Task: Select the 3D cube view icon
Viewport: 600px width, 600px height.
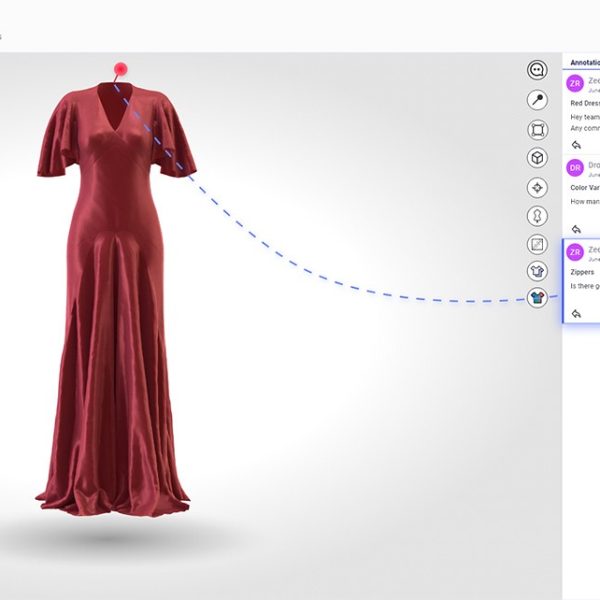Action: (538, 158)
